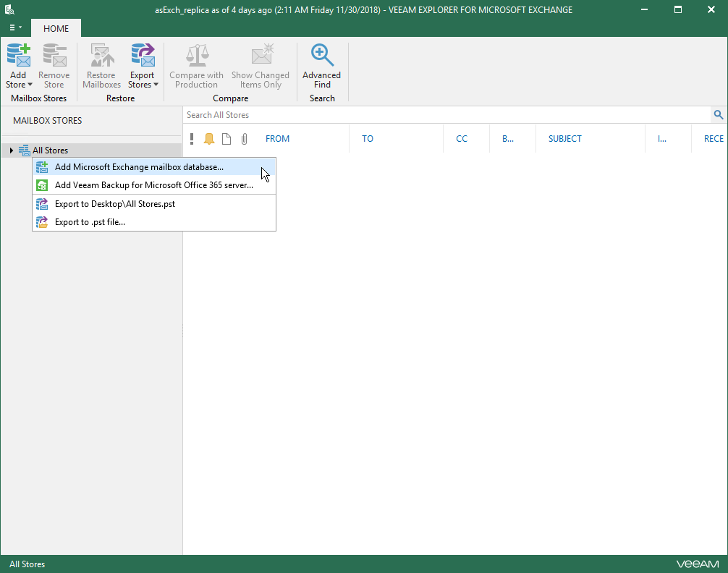Click the Add Exchange database menu icon
The width and height of the screenshot is (728, 573).
[42, 166]
